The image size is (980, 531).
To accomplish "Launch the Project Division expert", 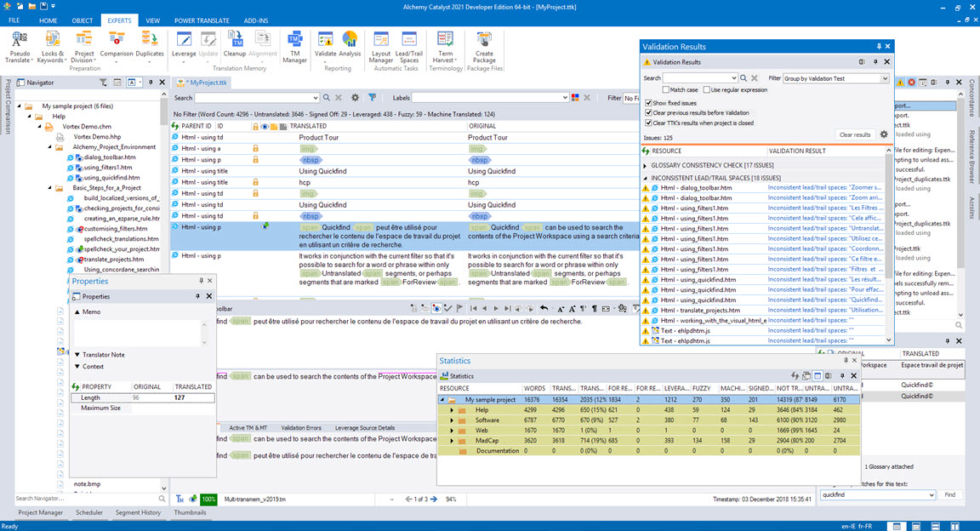I will point(83,46).
